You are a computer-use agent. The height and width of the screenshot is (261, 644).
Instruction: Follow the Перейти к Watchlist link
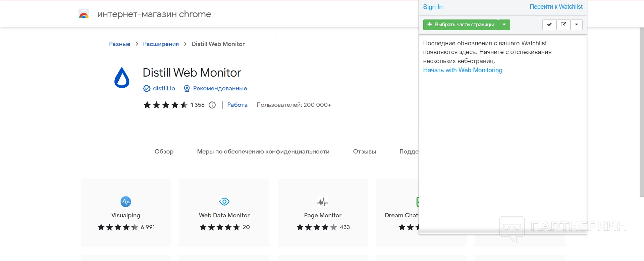[556, 7]
